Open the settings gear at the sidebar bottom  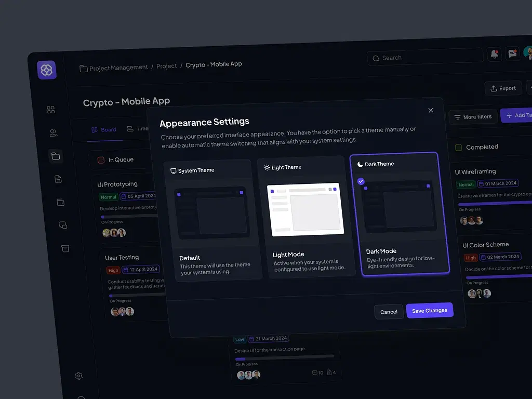(x=79, y=376)
